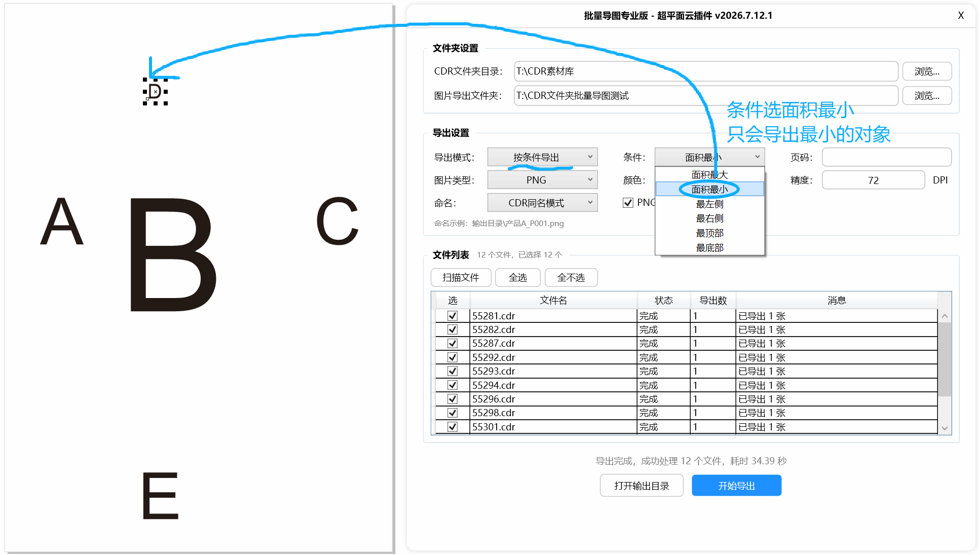Toggle checkbox for 55293.cdr
Image resolution: width=980 pixels, height=555 pixels.
tap(453, 371)
